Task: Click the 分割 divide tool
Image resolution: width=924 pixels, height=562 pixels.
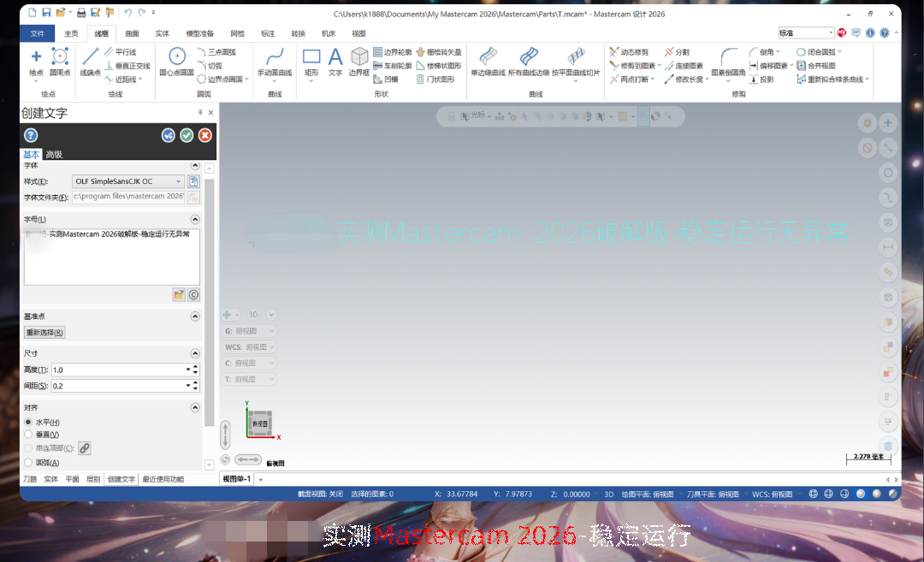Action: [x=677, y=52]
